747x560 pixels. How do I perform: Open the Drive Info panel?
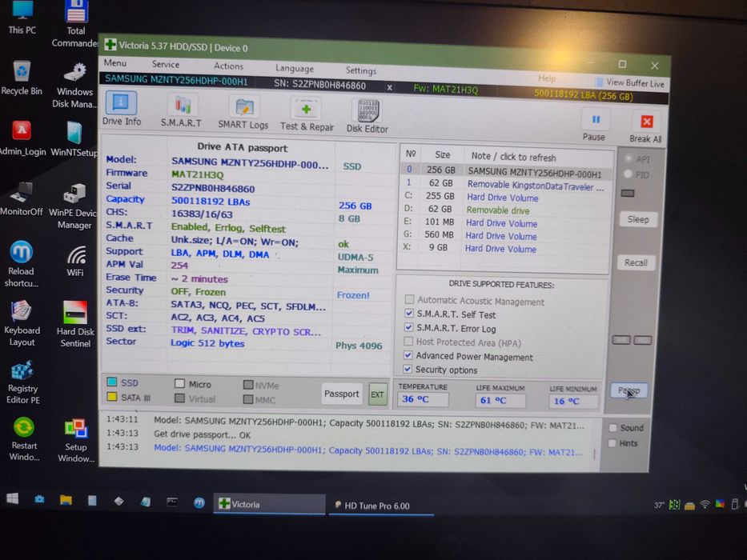click(x=121, y=109)
